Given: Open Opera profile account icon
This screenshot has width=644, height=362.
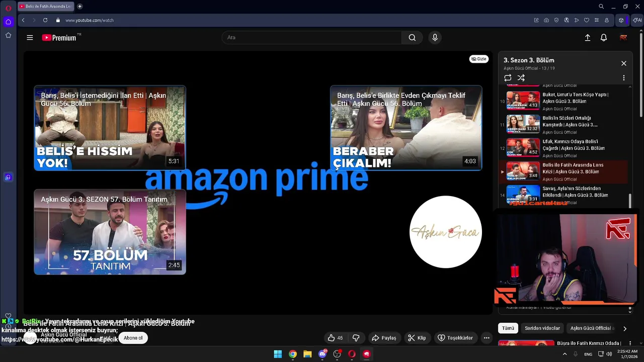Looking at the screenshot, I should point(607,20).
